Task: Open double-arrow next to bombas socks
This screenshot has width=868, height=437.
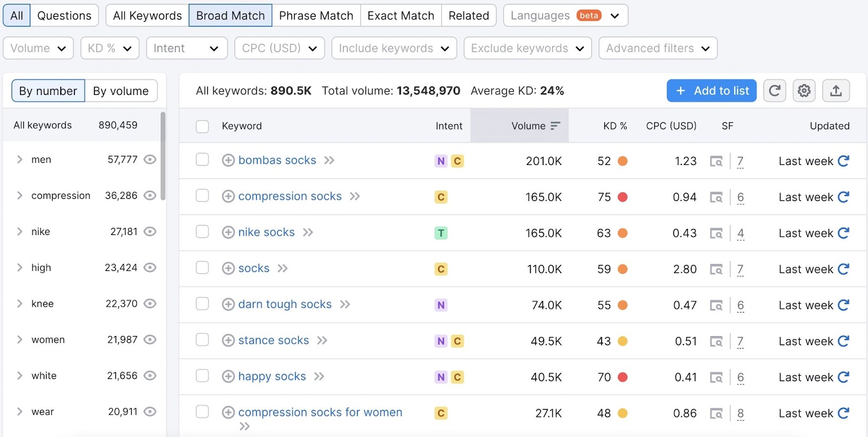Action: click(x=329, y=160)
